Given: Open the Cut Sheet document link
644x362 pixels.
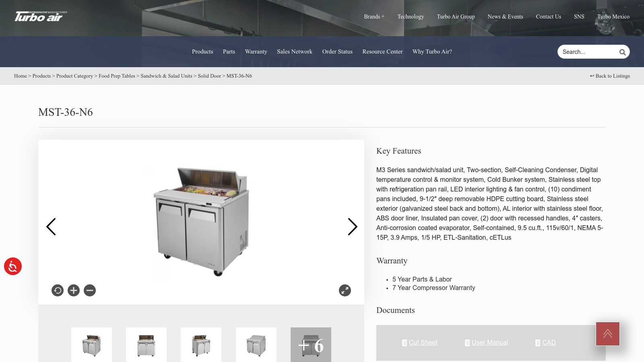Looking at the screenshot, I should (x=423, y=343).
